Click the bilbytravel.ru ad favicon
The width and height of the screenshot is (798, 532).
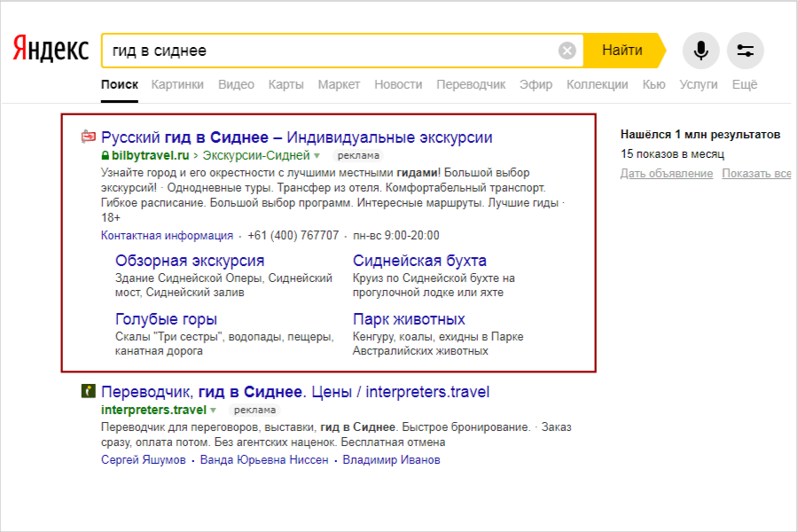pyautogui.click(x=89, y=137)
